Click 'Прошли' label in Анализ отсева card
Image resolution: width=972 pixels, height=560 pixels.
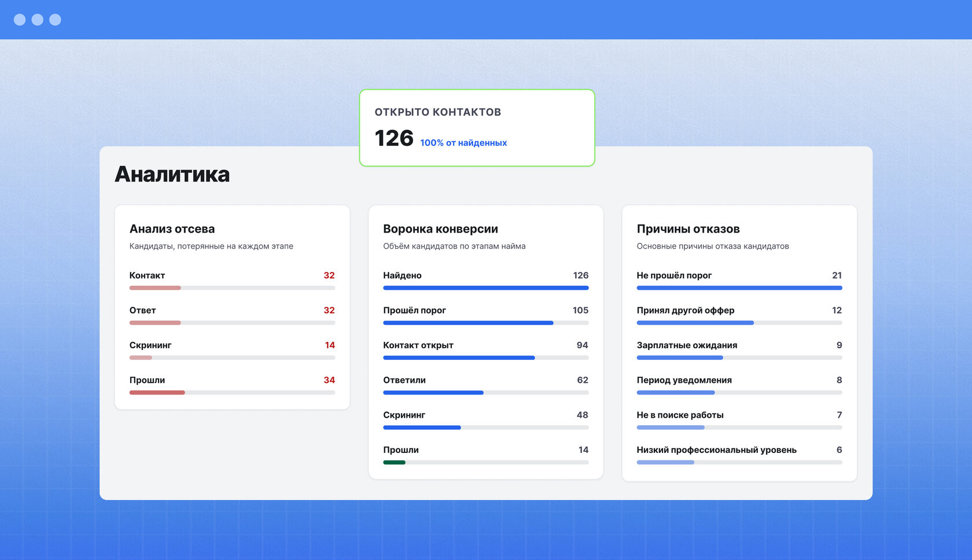coord(147,380)
